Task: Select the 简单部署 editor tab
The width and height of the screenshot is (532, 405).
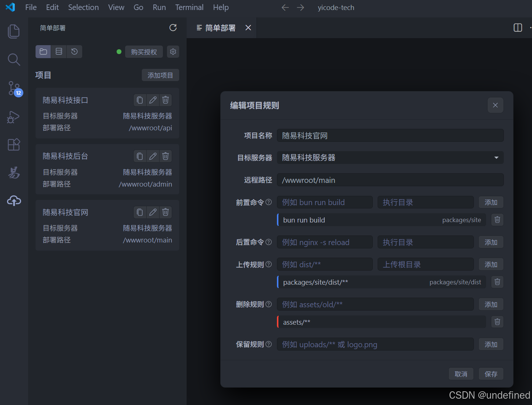Action: coord(221,28)
